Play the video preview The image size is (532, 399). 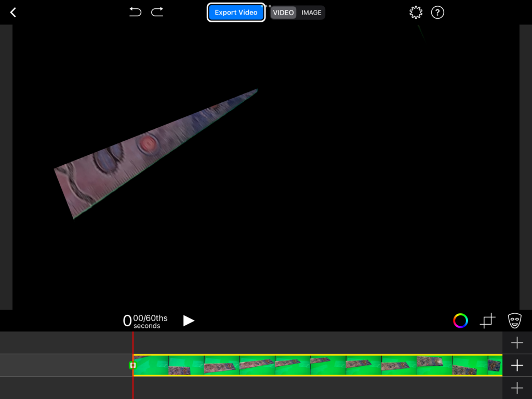(189, 321)
